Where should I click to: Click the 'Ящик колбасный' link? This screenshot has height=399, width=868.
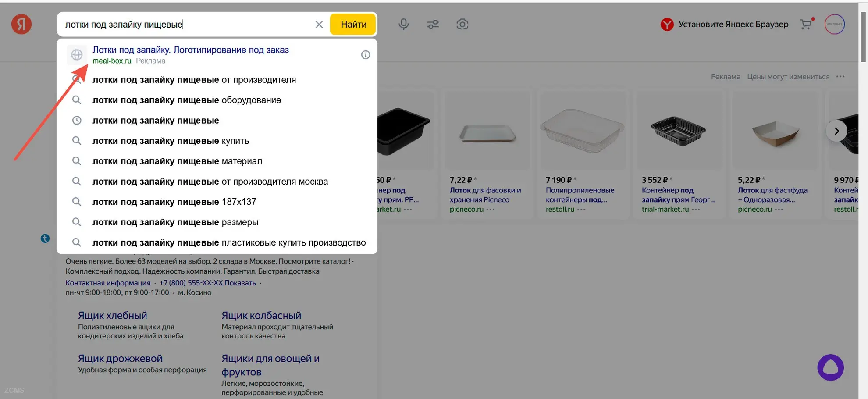tap(261, 315)
